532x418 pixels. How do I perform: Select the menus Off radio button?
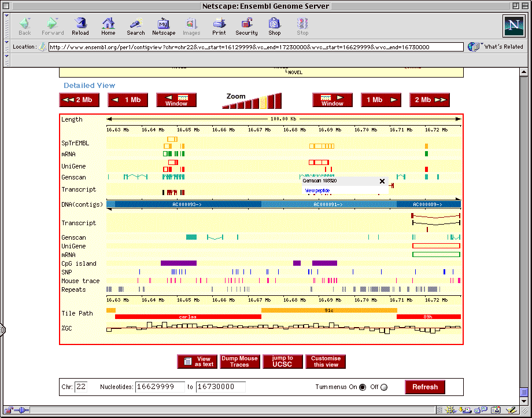click(384, 387)
